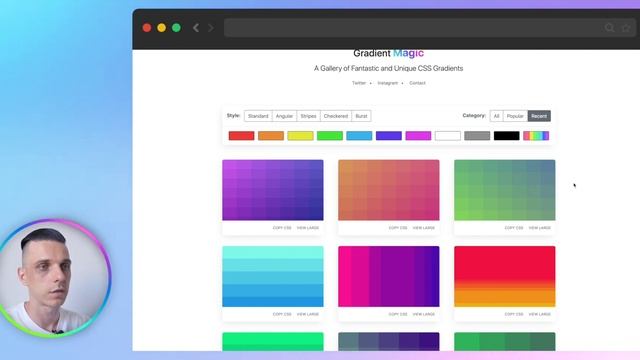Copy CSS of the pink-purple stripes gradient

point(398,314)
